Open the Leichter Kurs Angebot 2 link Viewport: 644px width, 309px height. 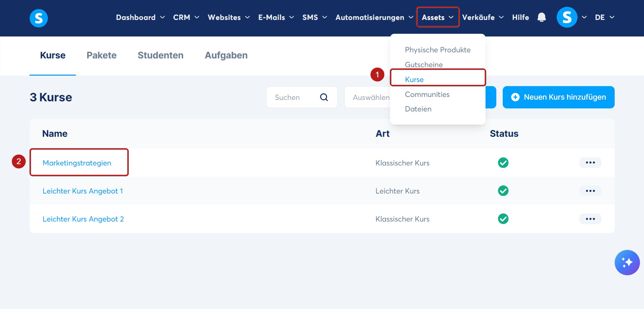[83, 219]
